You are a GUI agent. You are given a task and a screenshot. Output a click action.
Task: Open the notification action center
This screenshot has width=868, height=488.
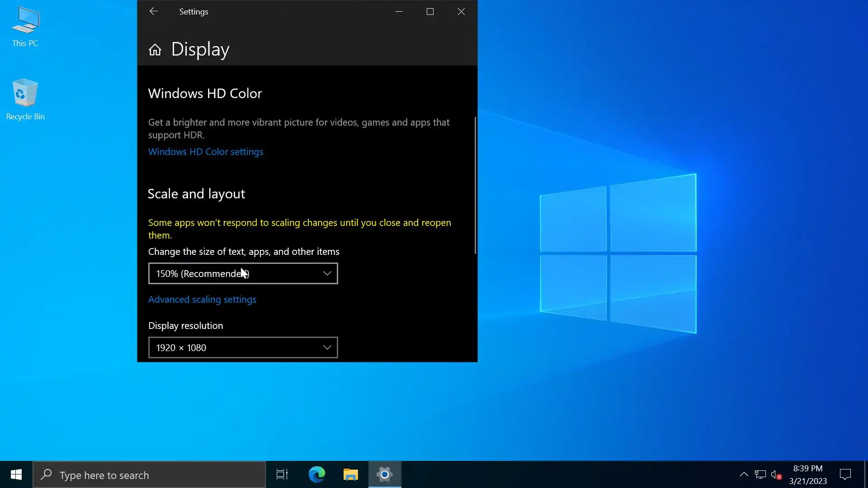(845, 474)
